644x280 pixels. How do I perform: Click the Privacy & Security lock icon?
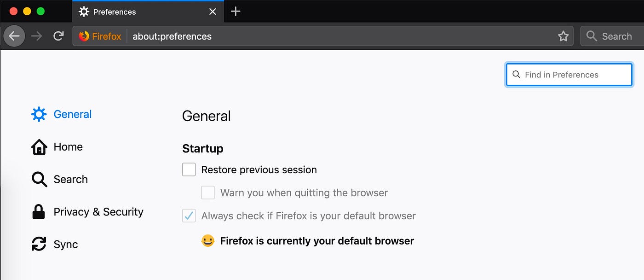(39, 212)
